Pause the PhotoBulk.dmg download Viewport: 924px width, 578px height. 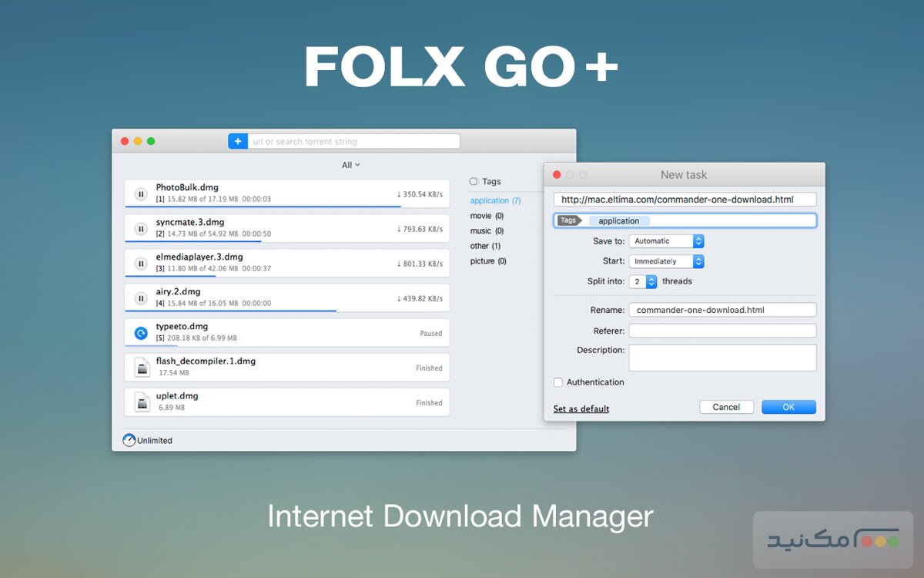pyautogui.click(x=141, y=193)
